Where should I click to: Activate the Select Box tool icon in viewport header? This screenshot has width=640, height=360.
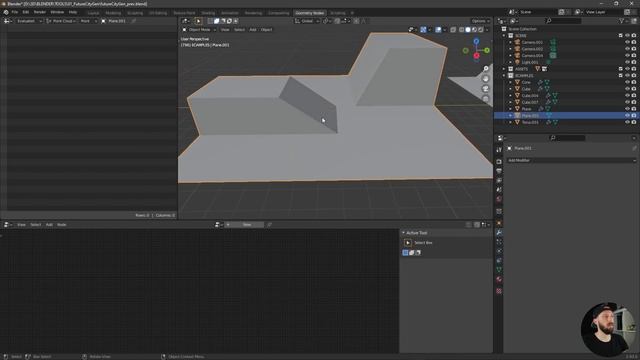198,21
